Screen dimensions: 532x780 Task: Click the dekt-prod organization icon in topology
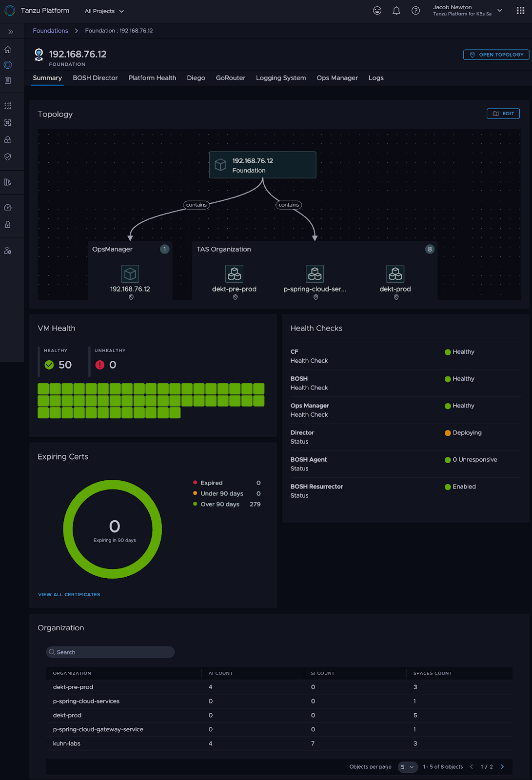(395, 274)
